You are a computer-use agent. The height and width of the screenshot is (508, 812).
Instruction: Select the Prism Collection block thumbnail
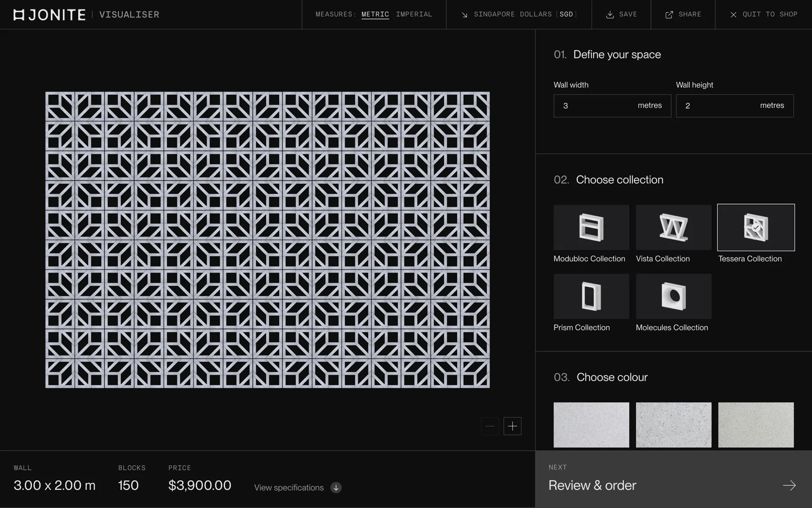tap(591, 296)
